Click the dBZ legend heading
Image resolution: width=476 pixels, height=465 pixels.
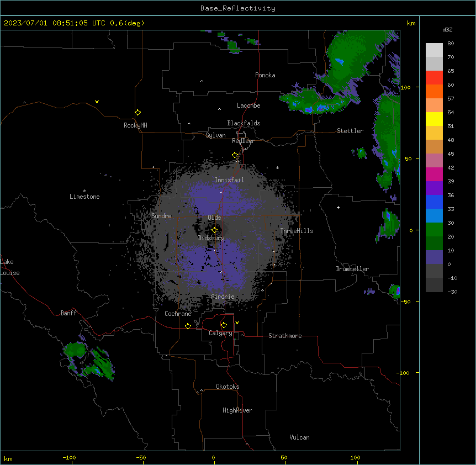(447, 30)
